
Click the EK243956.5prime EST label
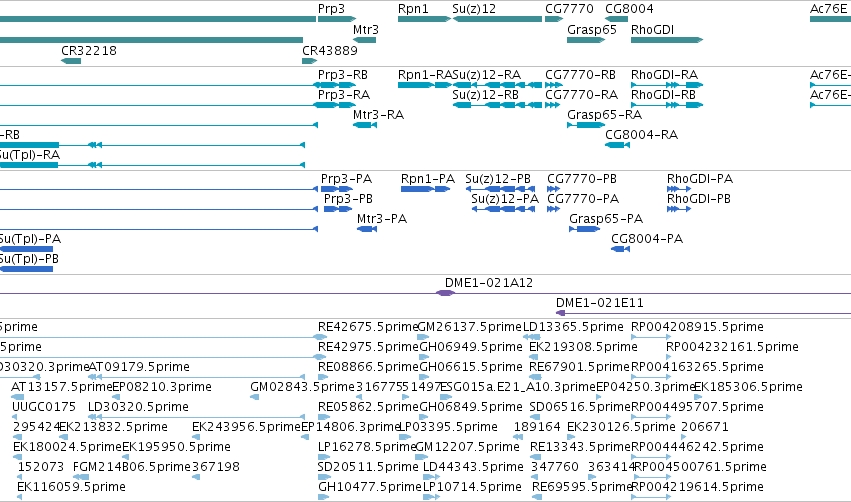pos(246,427)
